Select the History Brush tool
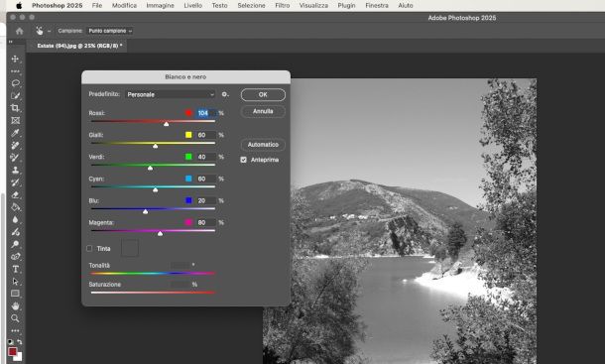605x364 pixels. [x=15, y=182]
